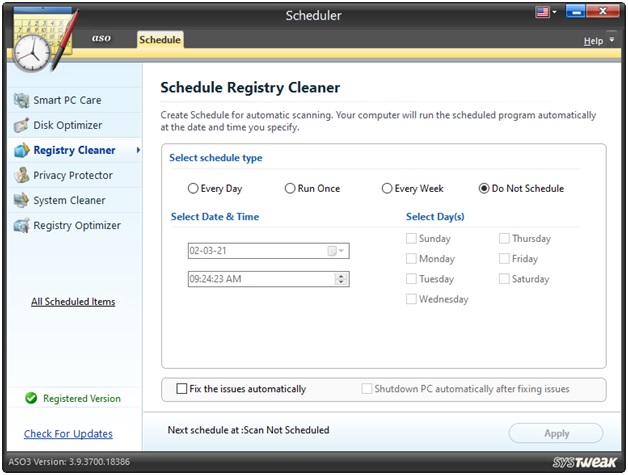
Task: Tick the Tuesday checkbox
Action: 411,278
